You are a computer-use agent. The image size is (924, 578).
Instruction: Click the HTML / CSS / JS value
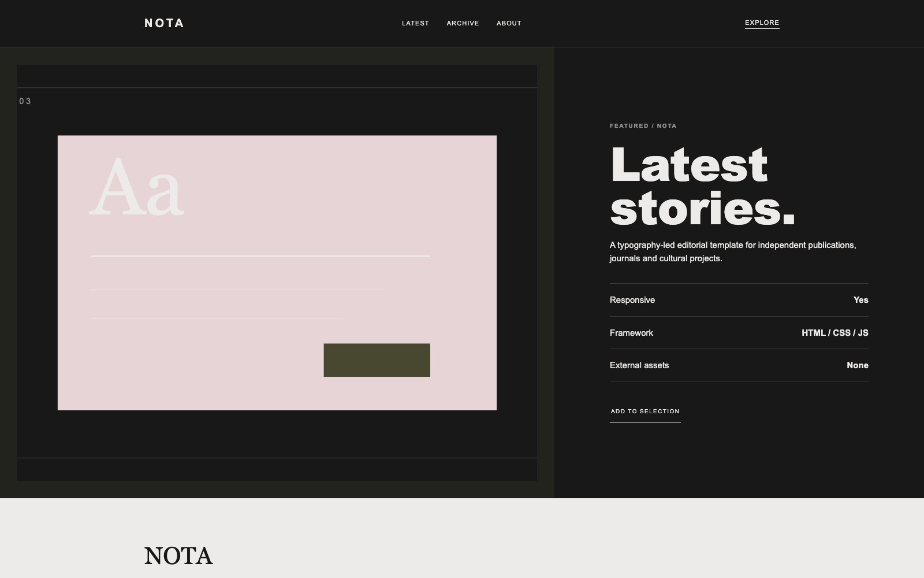point(835,333)
